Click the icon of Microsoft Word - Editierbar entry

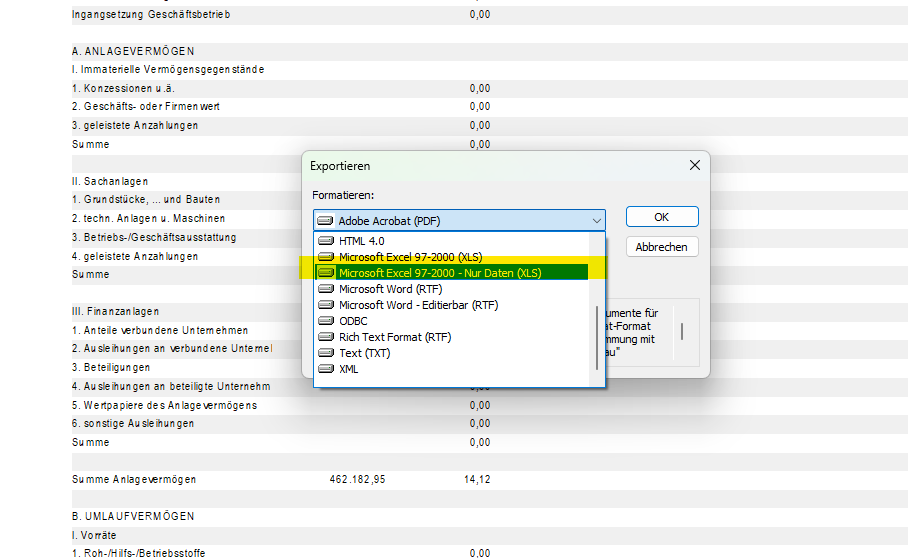coord(326,305)
